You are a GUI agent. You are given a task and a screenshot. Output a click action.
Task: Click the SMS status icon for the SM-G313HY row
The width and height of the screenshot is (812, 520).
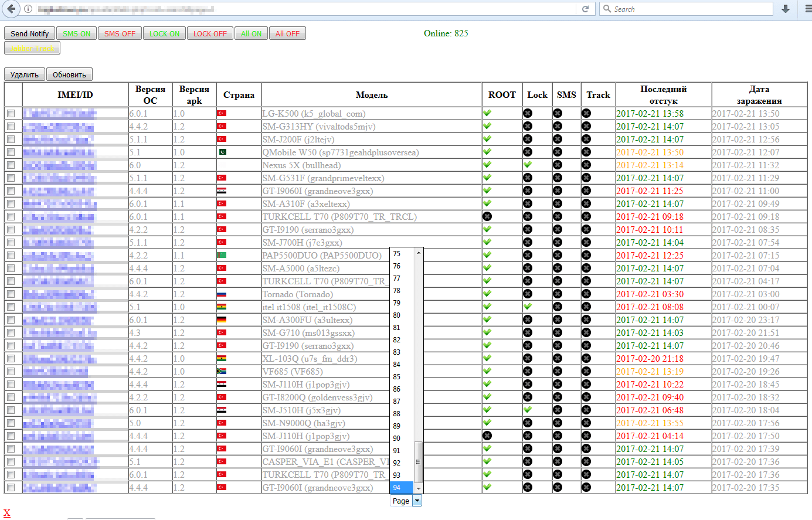566,126
